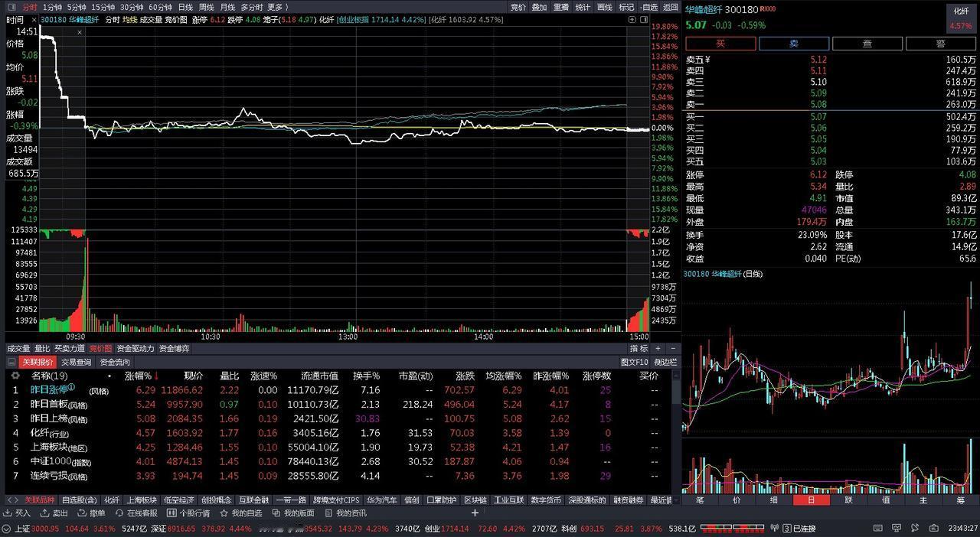Click the R1000 badge next to 300180
The height and width of the screenshot is (537, 980).
point(768,8)
